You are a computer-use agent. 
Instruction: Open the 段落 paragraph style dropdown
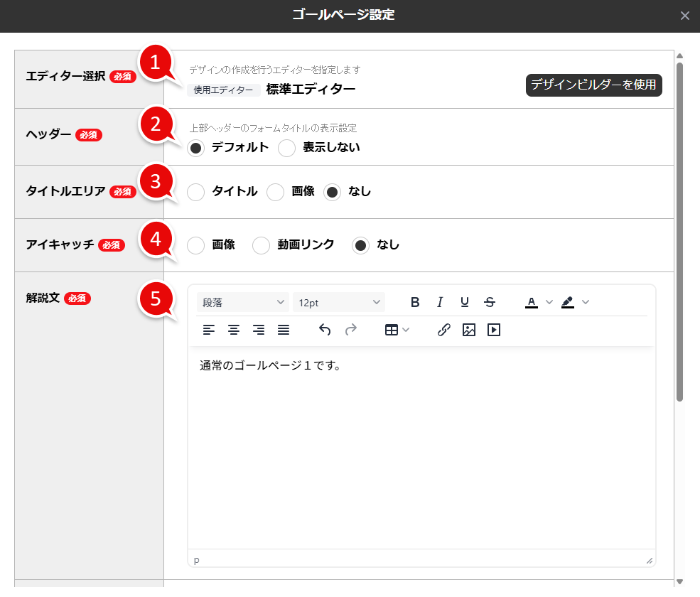pyautogui.click(x=242, y=301)
